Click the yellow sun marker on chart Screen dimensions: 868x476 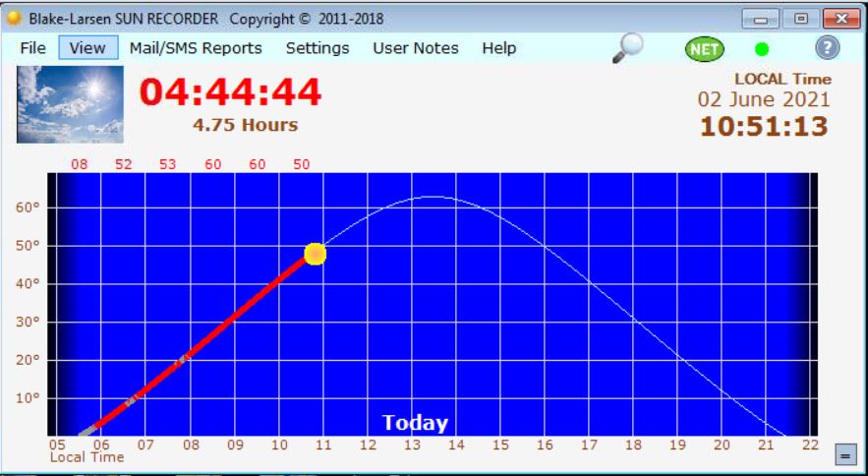point(315,254)
